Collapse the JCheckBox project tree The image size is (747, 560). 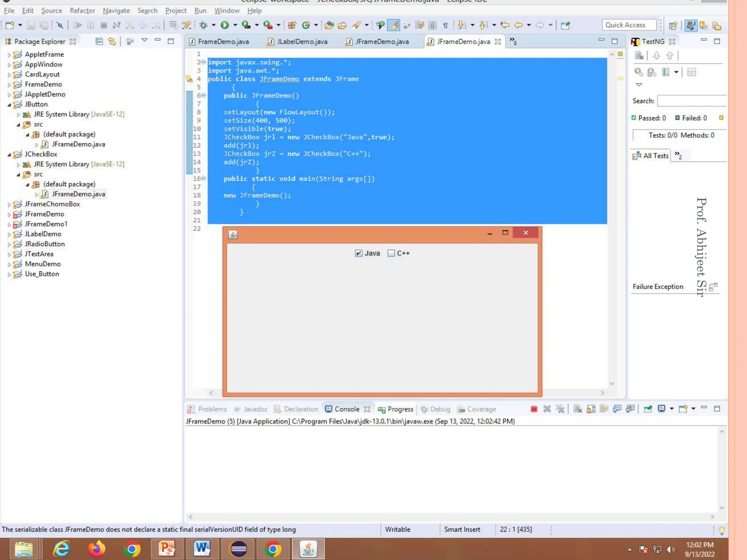[x=9, y=155]
